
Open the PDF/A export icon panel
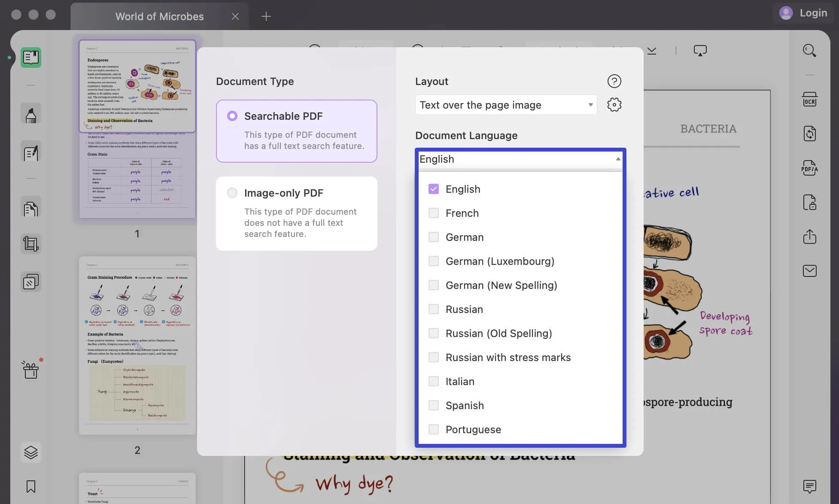click(810, 168)
